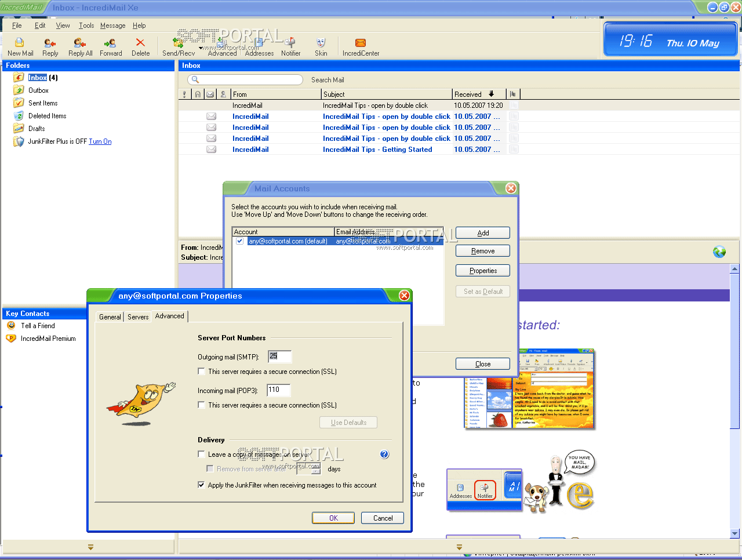This screenshot has width=742, height=560.
Task: Select the Deleted Items folder
Action: (48, 116)
